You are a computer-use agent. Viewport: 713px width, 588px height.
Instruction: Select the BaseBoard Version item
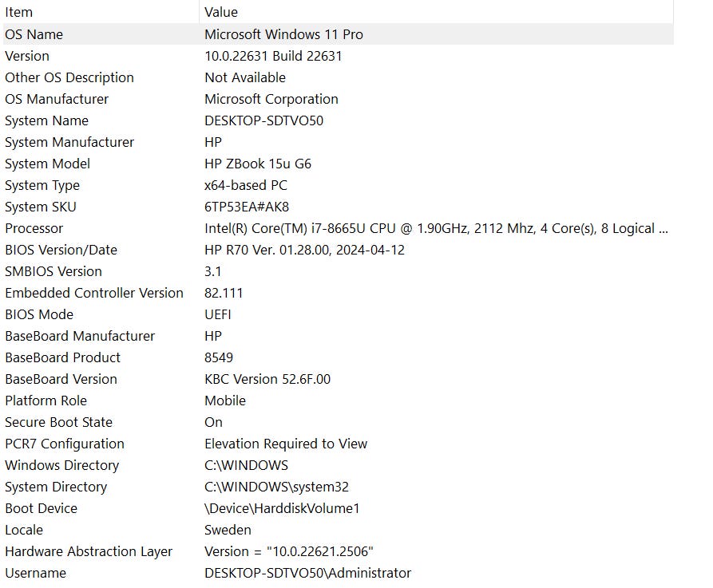(x=61, y=379)
